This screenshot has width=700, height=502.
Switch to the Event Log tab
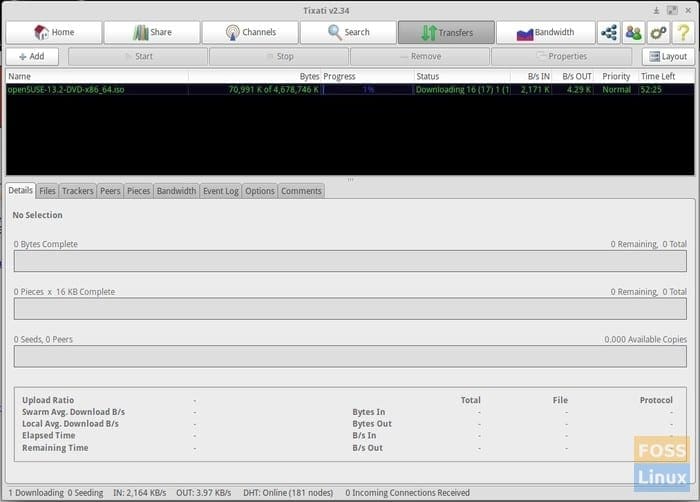click(221, 191)
